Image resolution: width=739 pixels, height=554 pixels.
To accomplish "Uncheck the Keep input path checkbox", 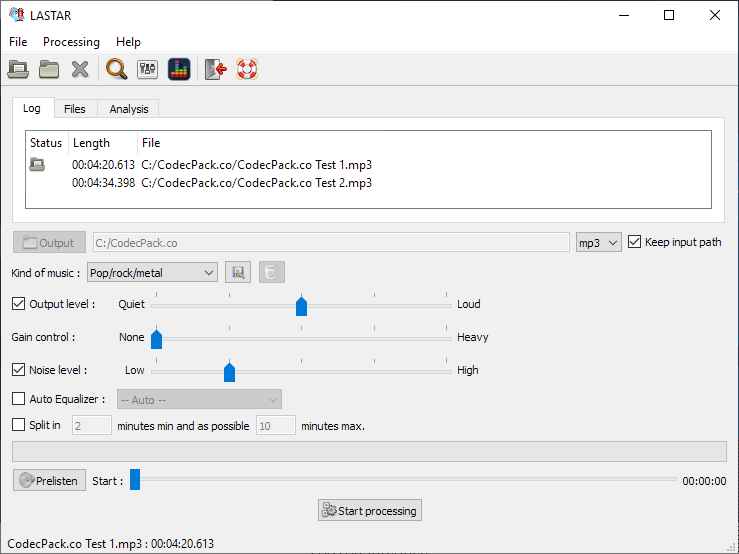I will [634, 242].
